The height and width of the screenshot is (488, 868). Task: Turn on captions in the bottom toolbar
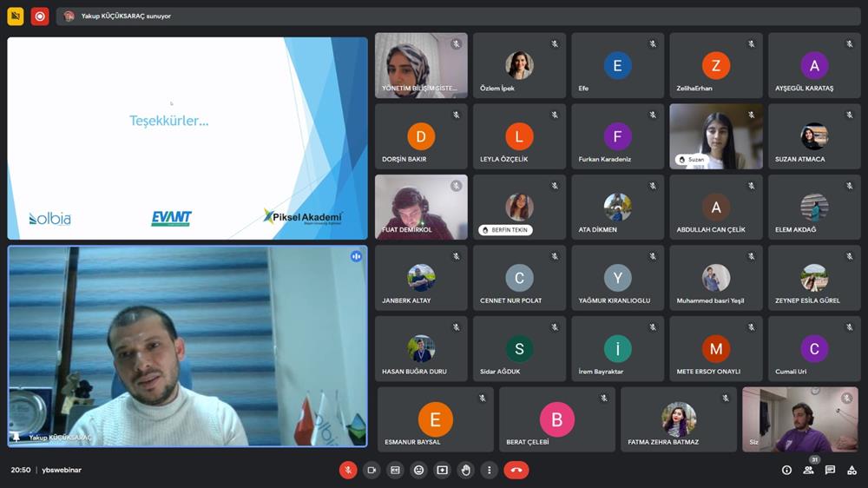(x=395, y=470)
